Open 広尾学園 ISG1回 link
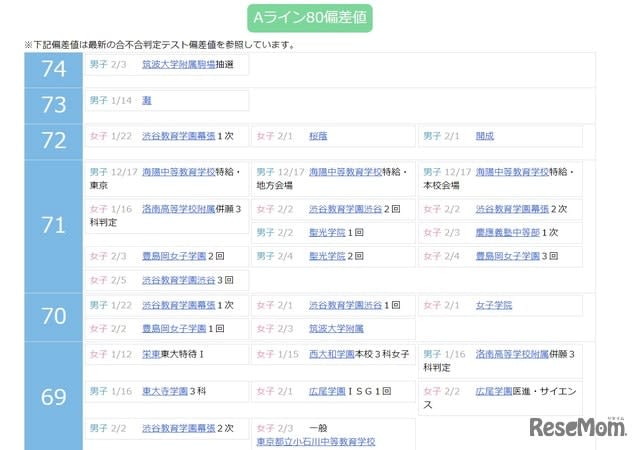 [x=327, y=391]
